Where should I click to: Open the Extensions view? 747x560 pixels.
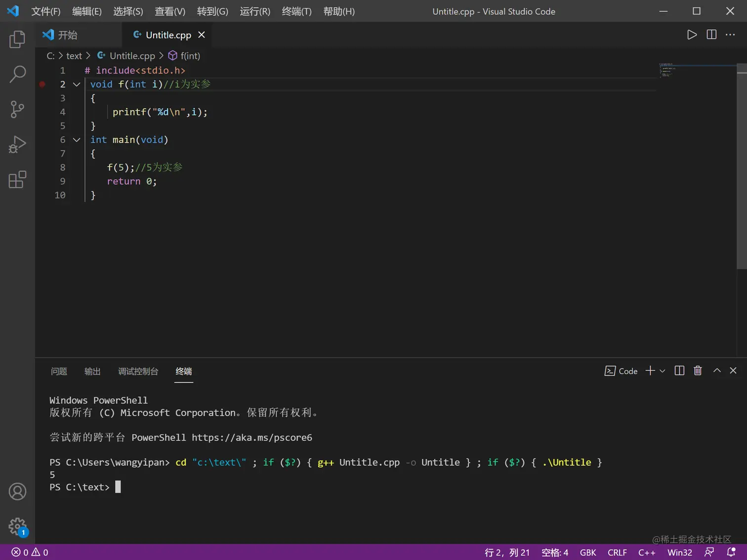17,180
